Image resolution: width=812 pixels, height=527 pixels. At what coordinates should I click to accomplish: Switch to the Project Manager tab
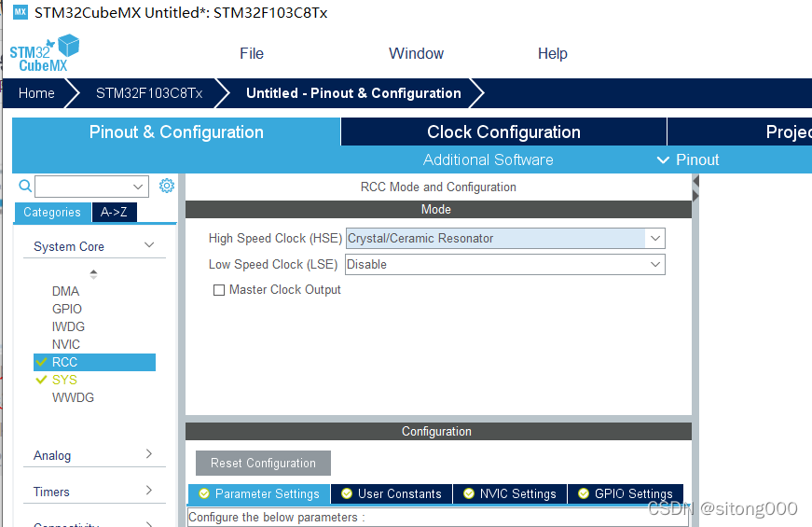click(739, 132)
